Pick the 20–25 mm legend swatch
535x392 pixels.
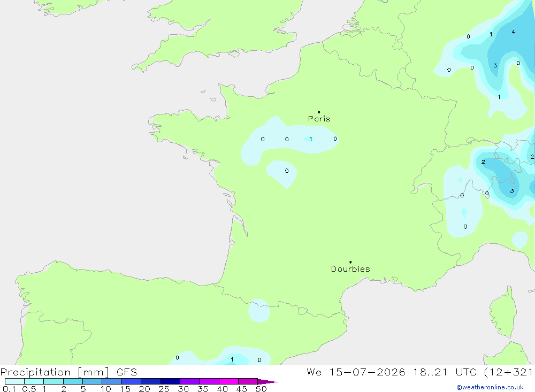point(151,381)
